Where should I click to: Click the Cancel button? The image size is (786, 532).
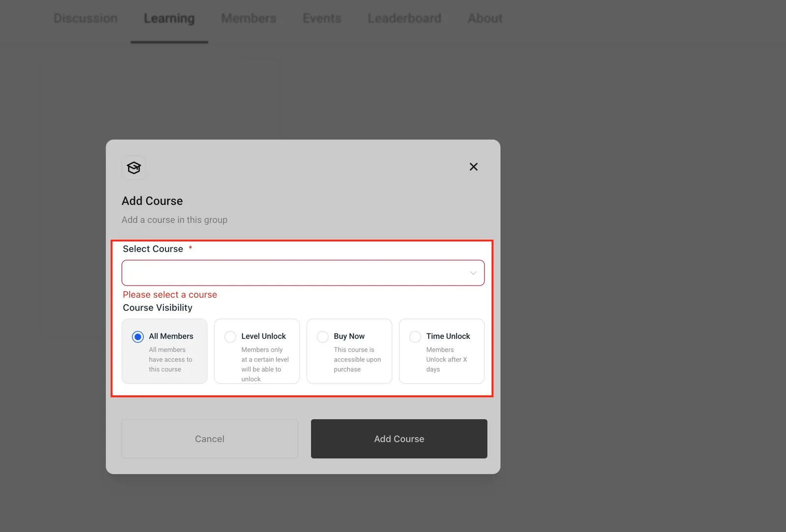click(210, 439)
